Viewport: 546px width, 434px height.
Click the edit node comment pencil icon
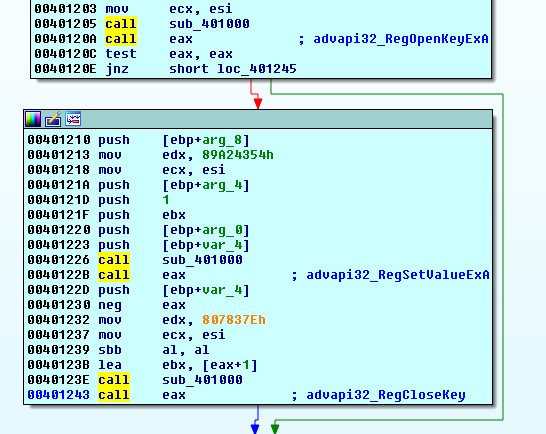pos(53,119)
